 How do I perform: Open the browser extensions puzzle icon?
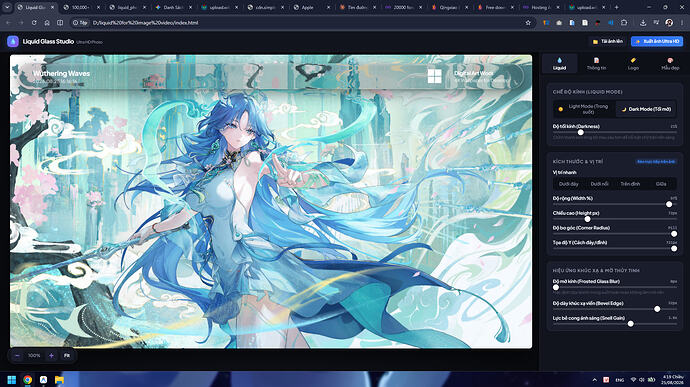[x=624, y=22]
